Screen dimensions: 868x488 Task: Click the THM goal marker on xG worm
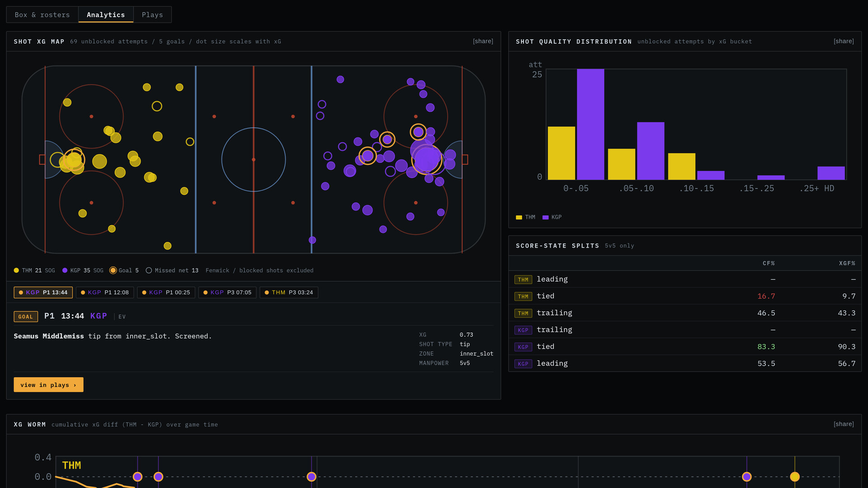click(795, 477)
